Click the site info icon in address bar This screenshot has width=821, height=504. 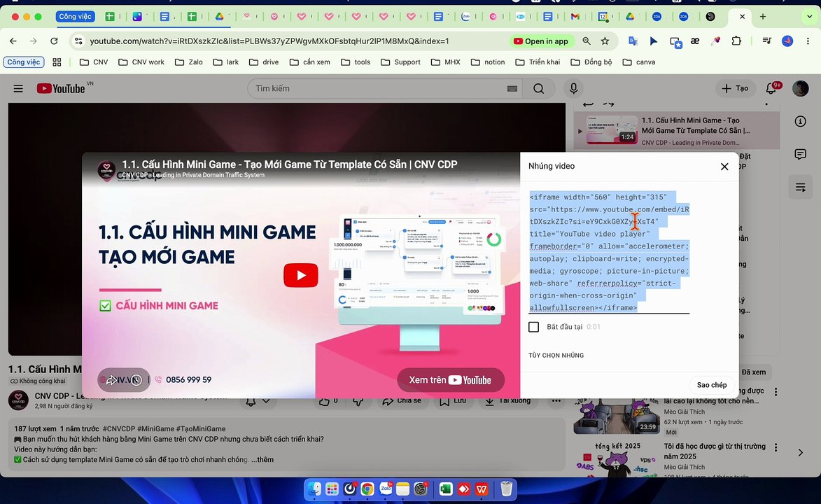[x=78, y=41]
